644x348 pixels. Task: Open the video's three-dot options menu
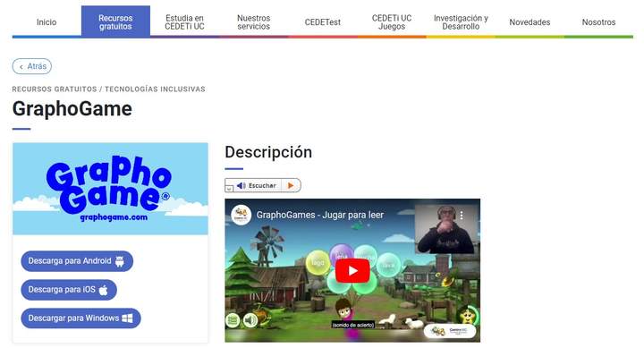(x=462, y=216)
